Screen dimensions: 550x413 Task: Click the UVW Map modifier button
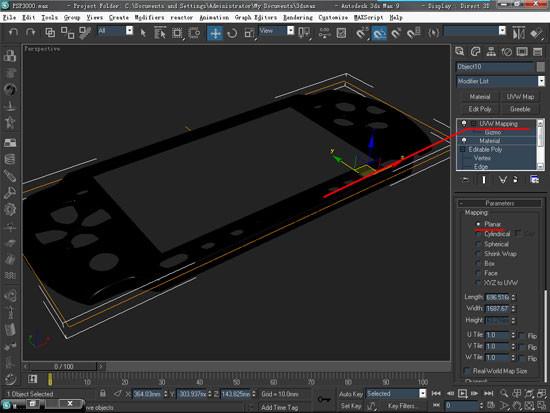coord(520,97)
